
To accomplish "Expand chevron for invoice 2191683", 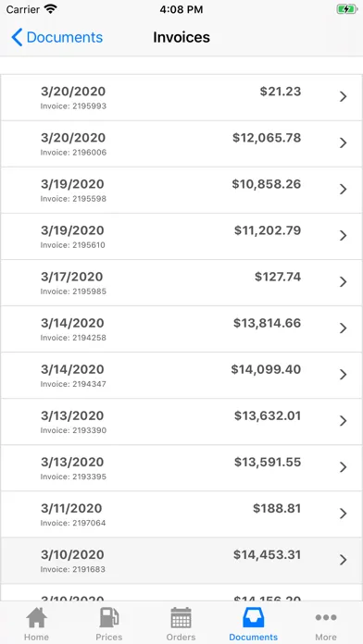I will [x=344, y=560].
